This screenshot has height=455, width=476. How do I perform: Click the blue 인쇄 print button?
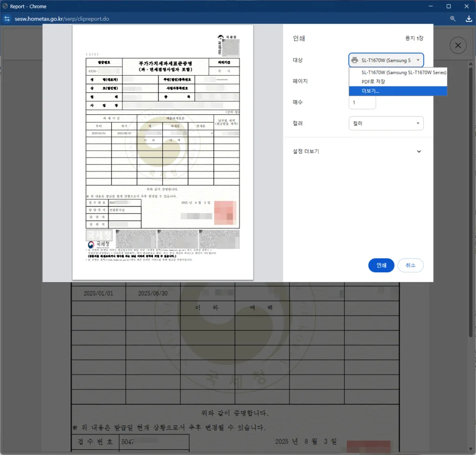(381, 265)
